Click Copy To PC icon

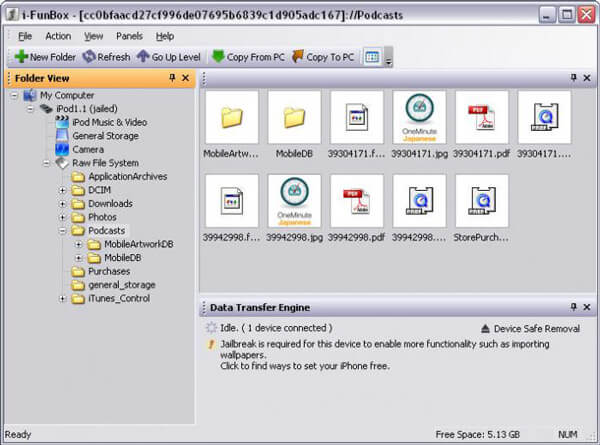(298, 57)
